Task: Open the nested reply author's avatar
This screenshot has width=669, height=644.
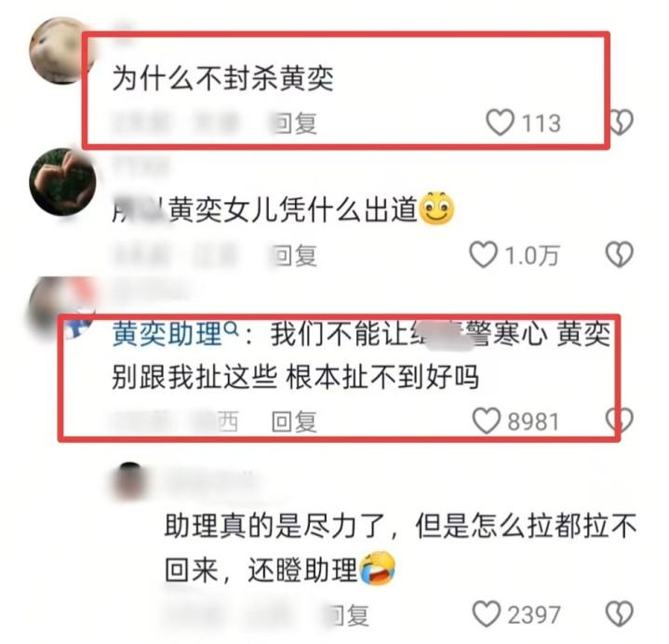Action: point(130,481)
